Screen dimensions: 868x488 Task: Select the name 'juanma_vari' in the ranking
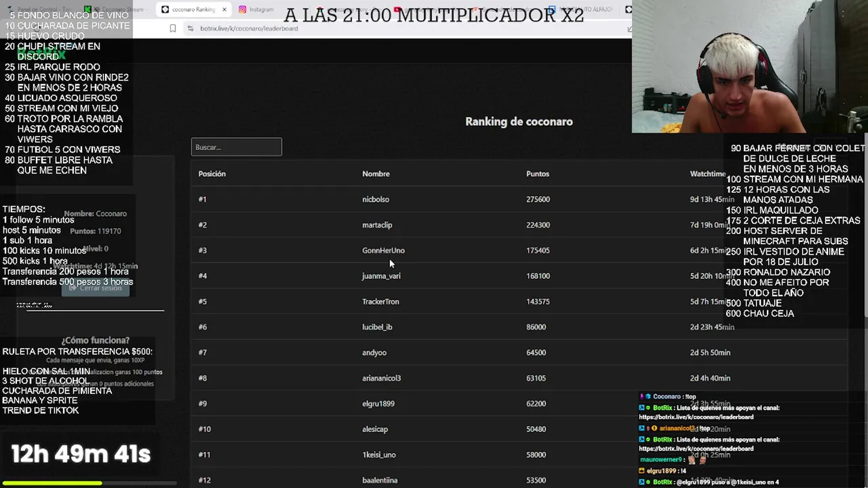point(381,276)
